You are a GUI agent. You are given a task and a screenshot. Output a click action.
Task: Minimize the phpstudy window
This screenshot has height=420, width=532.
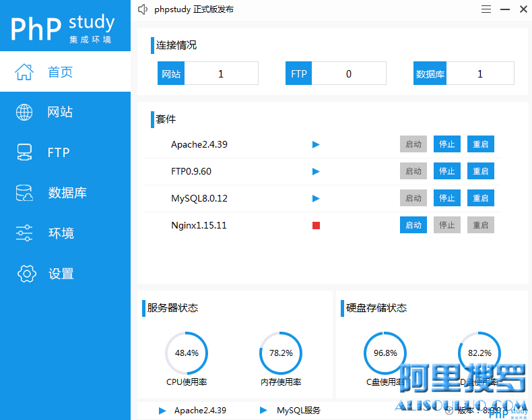click(x=505, y=9)
